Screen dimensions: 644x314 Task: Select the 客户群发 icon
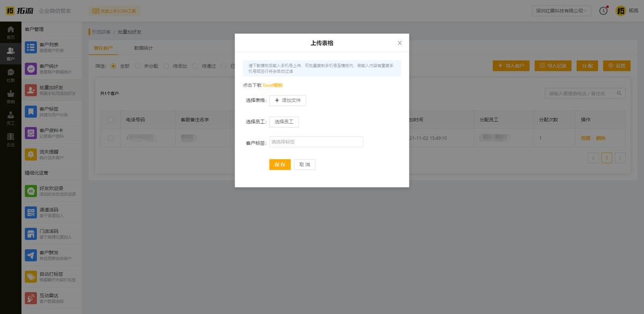pos(31,255)
